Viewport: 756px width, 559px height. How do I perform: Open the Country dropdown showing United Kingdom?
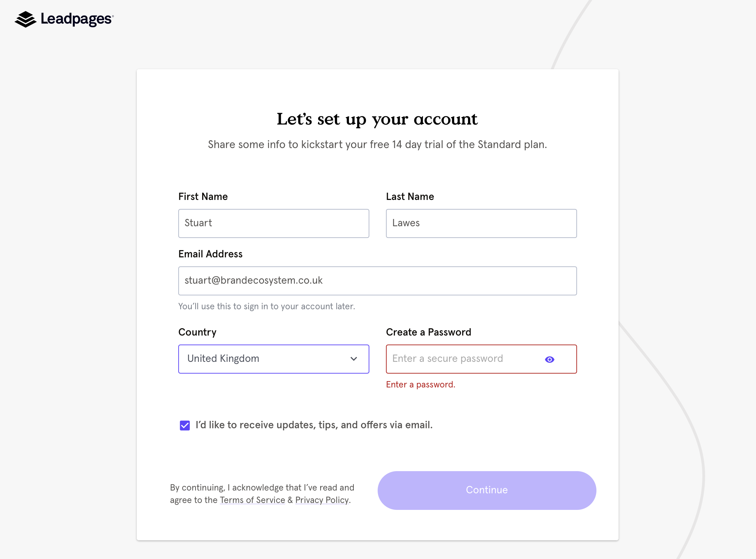(x=273, y=359)
